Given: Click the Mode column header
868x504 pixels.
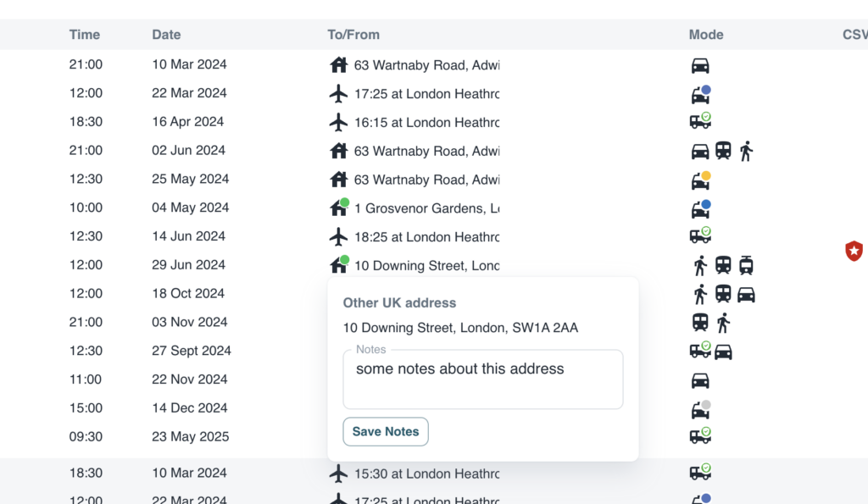Looking at the screenshot, I should tap(706, 35).
